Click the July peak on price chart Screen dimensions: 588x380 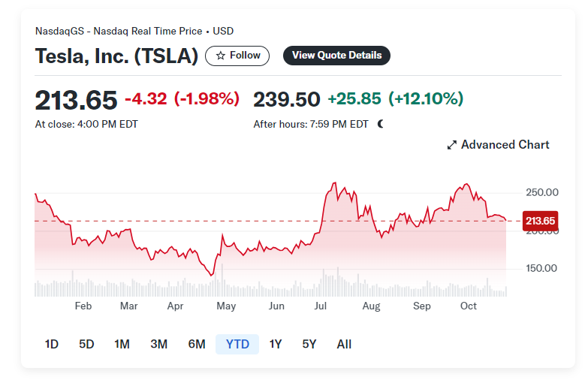point(334,183)
